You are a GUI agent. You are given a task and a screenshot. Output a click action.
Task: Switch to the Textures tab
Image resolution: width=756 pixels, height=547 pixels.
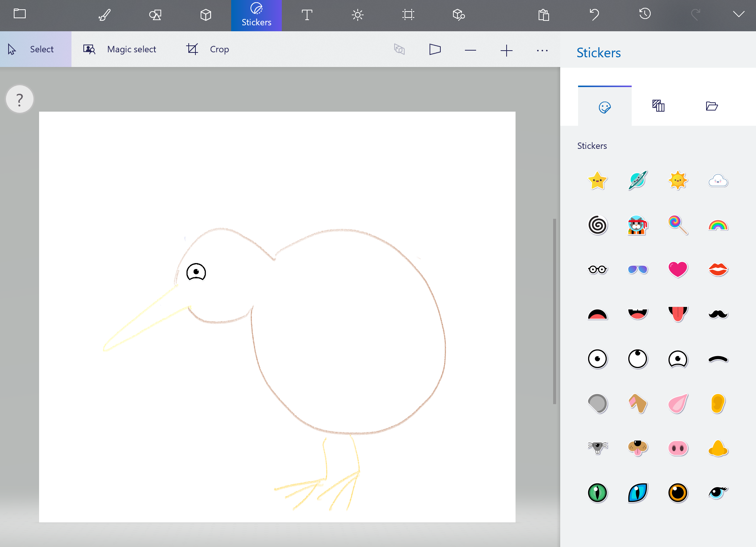[x=658, y=106]
